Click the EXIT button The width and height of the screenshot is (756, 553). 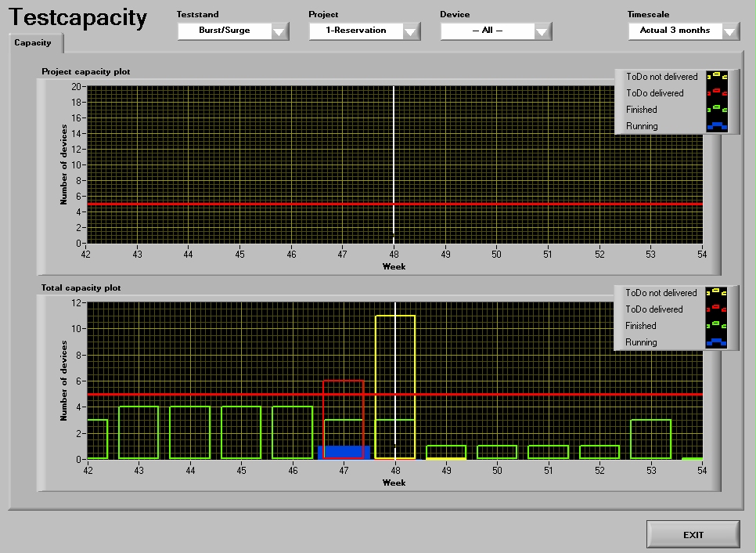point(693,535)
